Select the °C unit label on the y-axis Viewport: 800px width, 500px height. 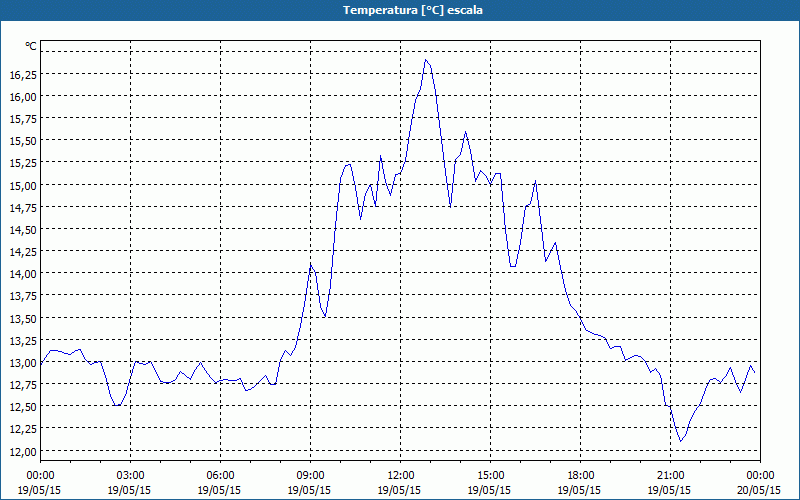[x=31, y=46]
